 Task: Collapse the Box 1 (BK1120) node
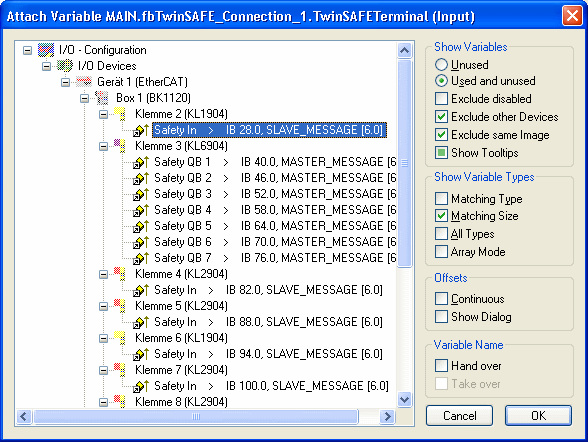coord(84,99)
